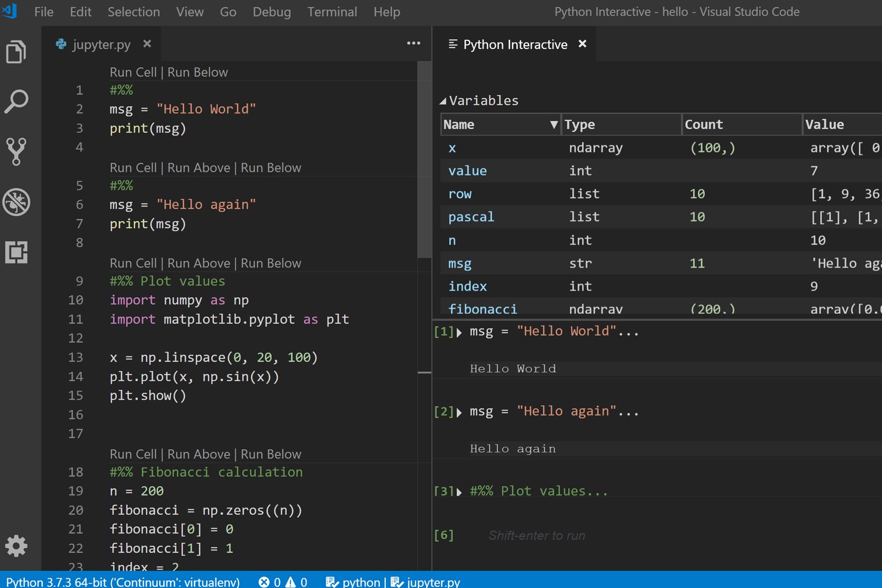The width and height of the screenshot is (882, 588).
Task: Click Run Below for the Hello World cell
Action: [197, 72]
